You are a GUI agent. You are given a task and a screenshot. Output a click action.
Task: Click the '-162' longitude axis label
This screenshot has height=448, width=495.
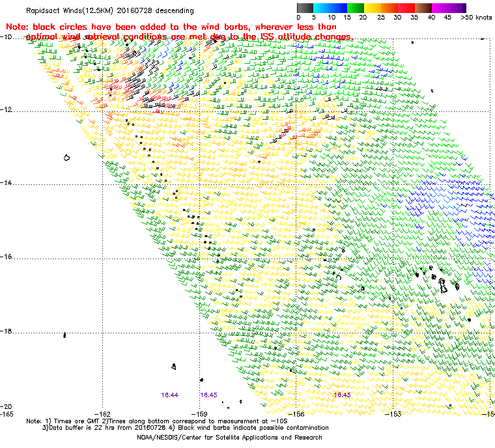[x=102, y=414]
